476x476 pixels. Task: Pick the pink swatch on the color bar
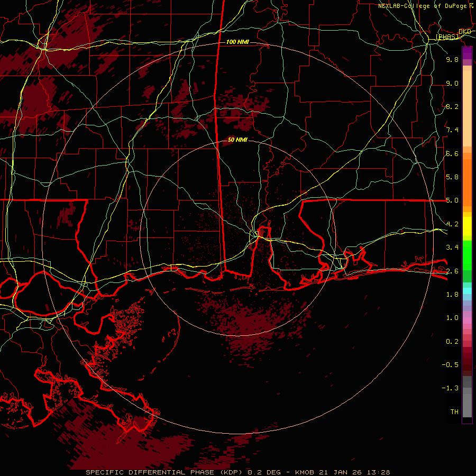point(467,321)
